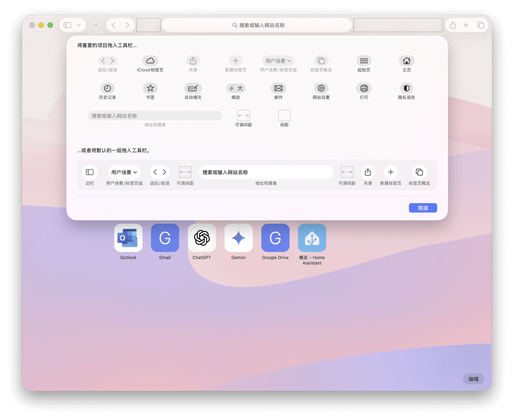
Task: Click the Home house icon
Action: click(406, 61)
